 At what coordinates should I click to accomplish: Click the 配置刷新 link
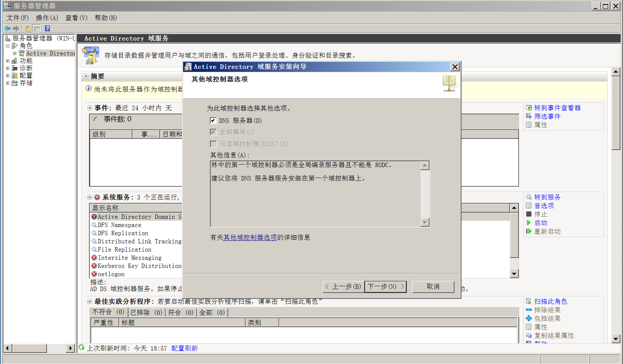click(x=185, y=348)
